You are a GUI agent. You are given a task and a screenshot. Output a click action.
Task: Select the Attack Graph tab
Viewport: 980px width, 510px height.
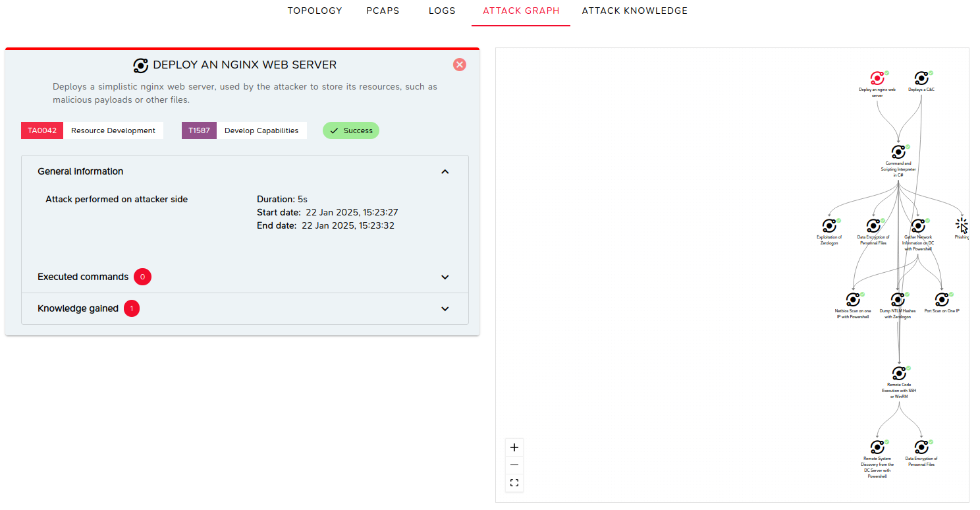[521, 11]
